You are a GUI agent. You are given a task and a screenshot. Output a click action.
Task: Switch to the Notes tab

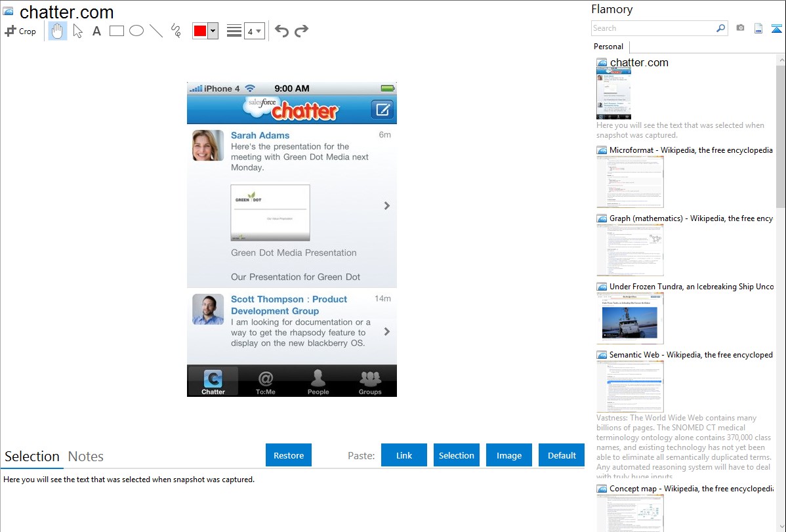(86, 457)
